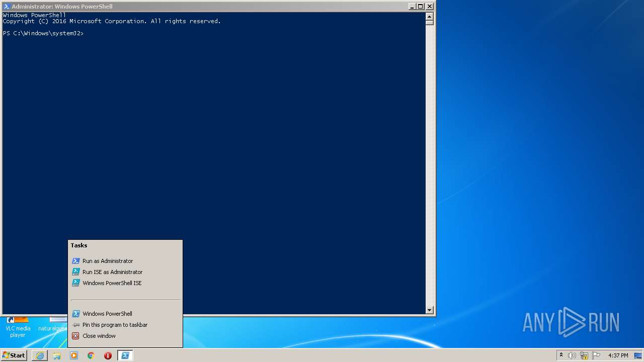Image resolution: width=644 pixels, height=362 pixels.
Task: Click the active PowerShell taskbar button
Action: [x=125, y=355]
